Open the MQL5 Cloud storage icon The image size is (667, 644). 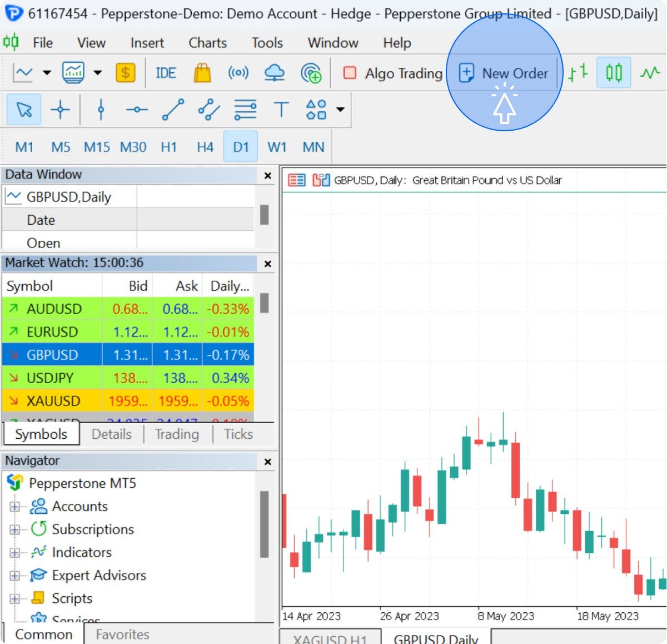coord(275,72)
